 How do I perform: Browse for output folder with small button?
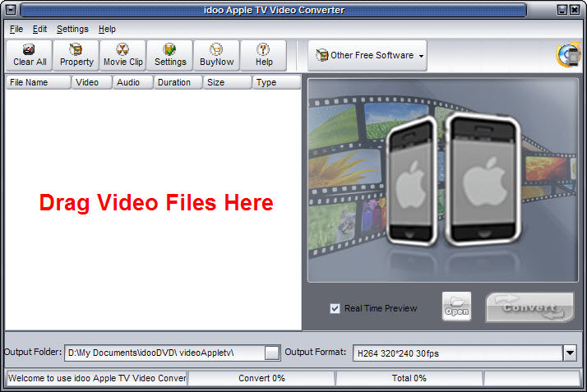(272, 353)
